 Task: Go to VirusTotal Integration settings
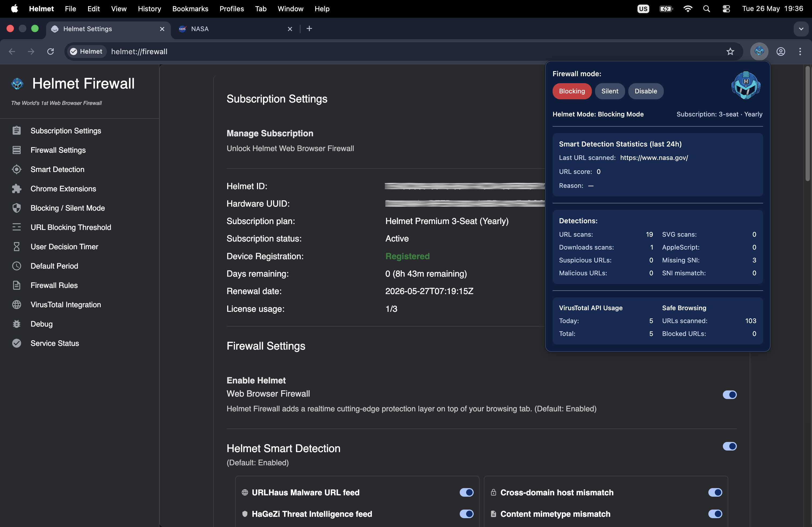(66, 305)
